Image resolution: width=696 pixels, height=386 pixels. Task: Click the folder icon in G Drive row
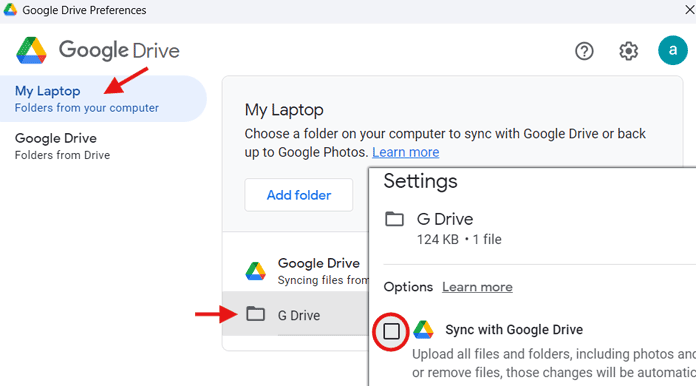coord(256,314)
